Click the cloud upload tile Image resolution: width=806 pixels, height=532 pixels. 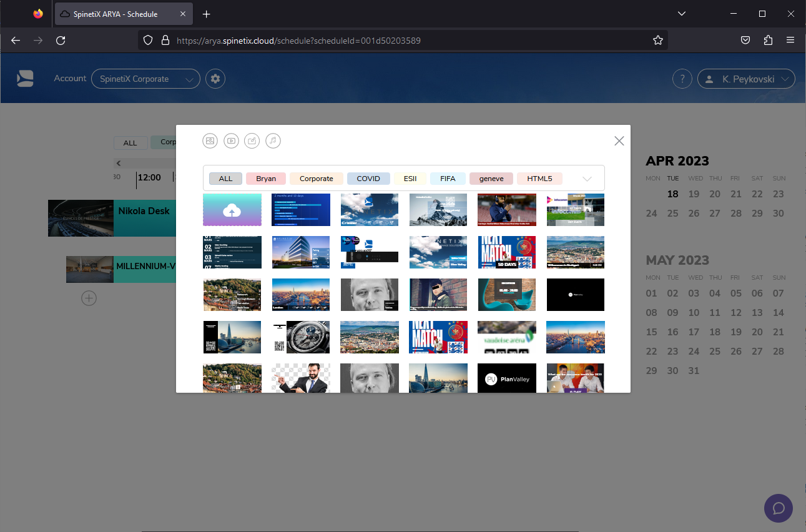232,210
